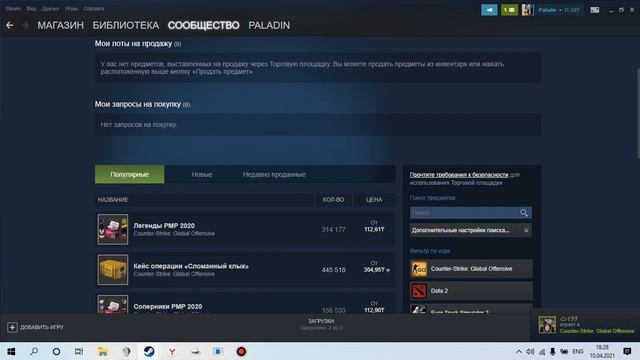Open Task View on the taskbar
Screen dimensions: 640x360
pyautogui.click(x=79, y=351)
